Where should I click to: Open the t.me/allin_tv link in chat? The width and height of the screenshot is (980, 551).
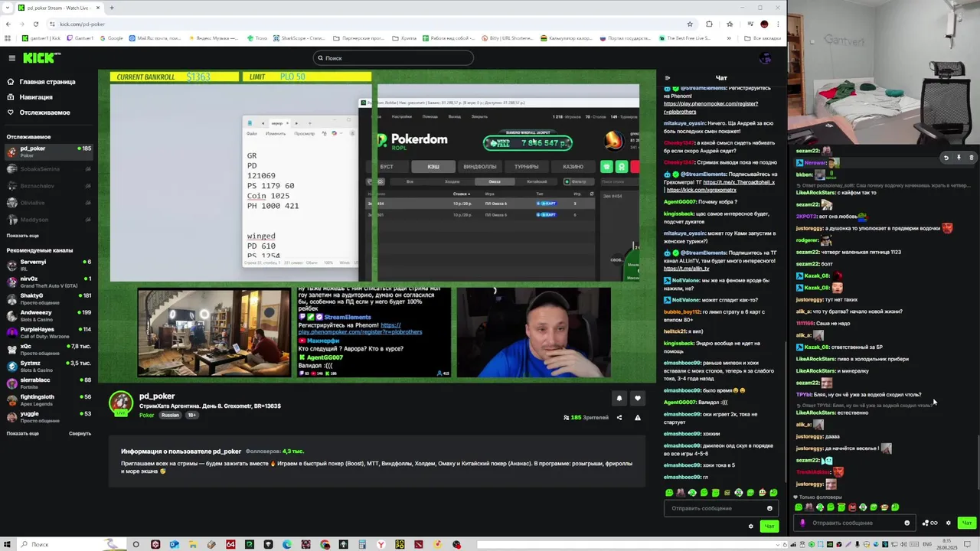[687, 269]
